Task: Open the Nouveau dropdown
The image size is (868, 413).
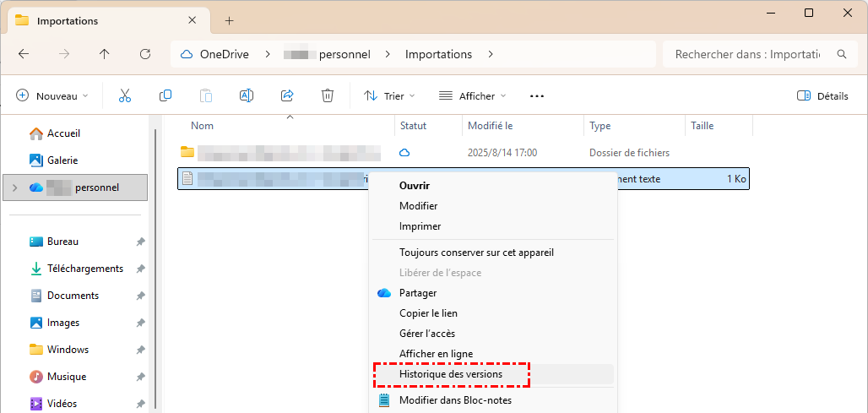Action: tap(52, 96)
